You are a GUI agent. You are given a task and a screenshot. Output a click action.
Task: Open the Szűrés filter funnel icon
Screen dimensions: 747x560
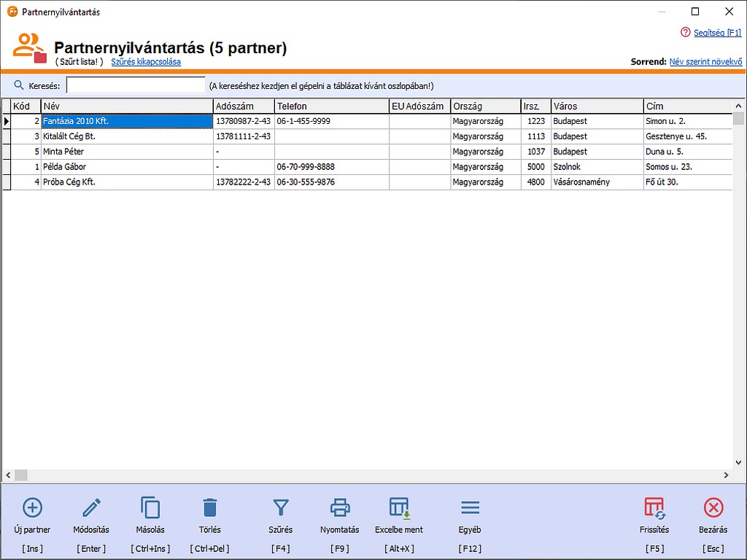281,507
